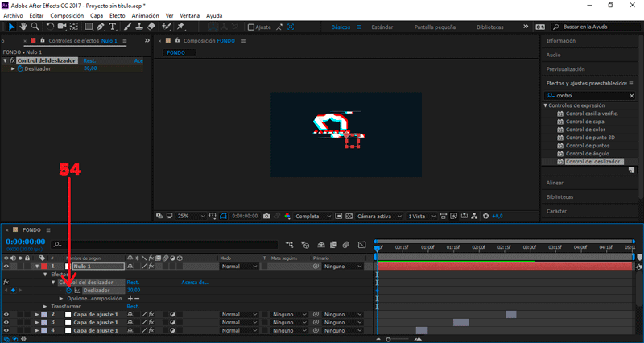Switch to the Bibliotecas workspace
This screenshot has width=644, height=343.
pos(490,27)
